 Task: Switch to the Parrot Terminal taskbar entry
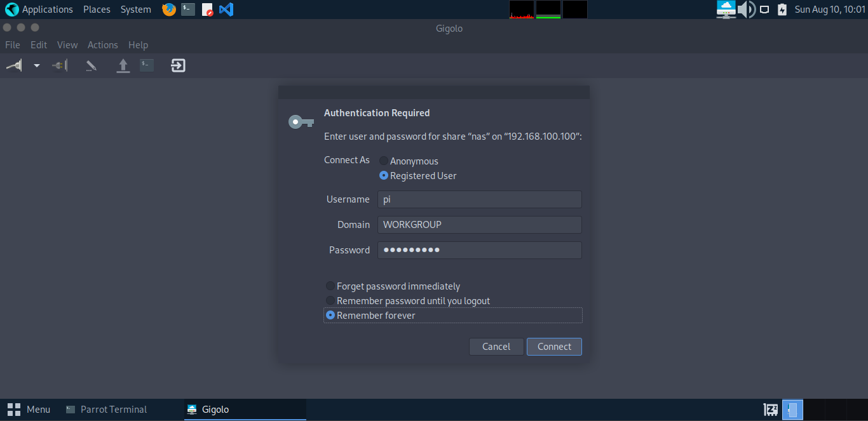pos(113,409)
